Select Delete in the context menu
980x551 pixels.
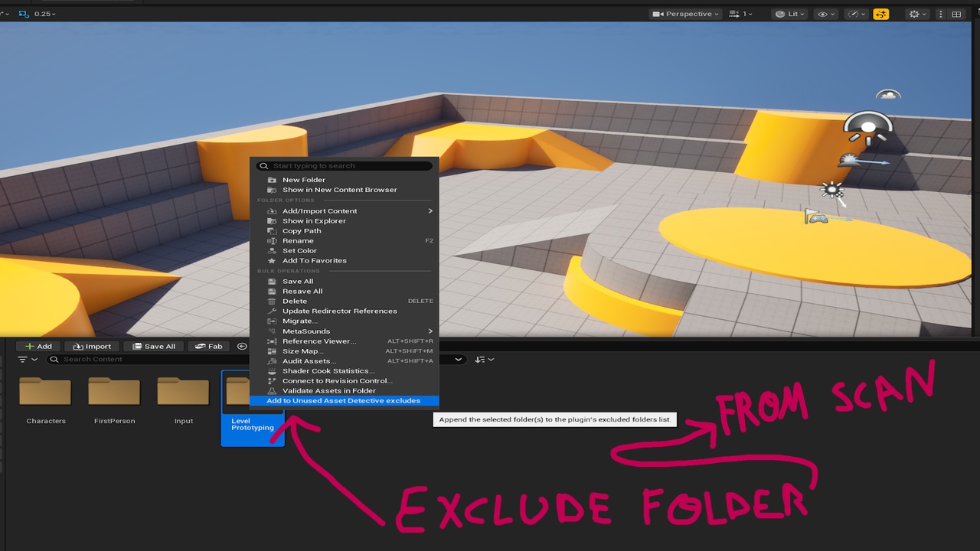345,302
